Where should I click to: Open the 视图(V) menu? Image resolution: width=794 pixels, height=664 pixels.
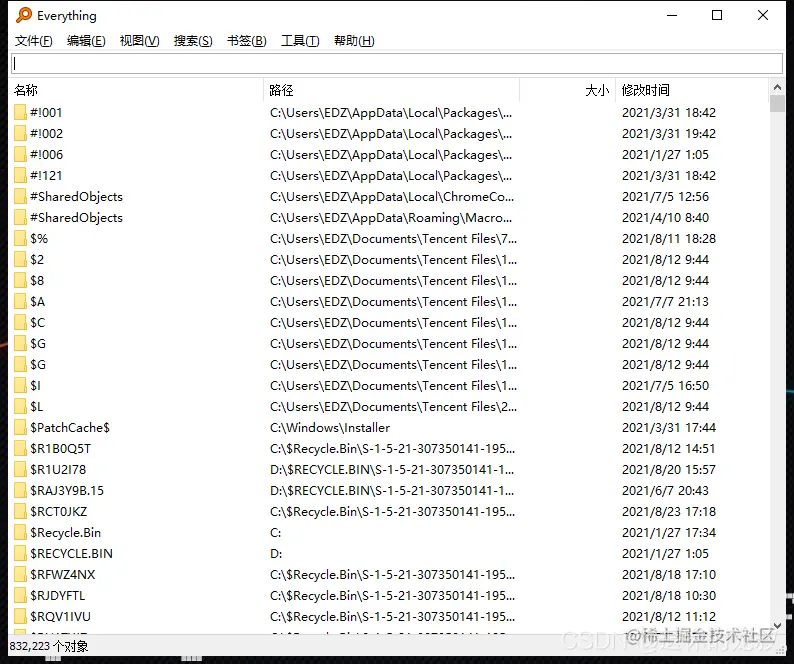point(139,41)
